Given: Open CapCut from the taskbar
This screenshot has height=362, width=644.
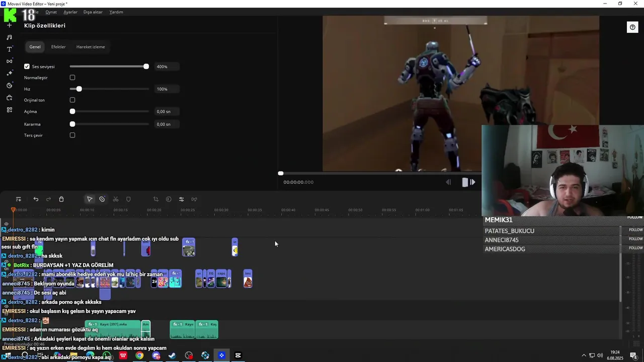Looking at the screenshot, I should coord(238,355).
